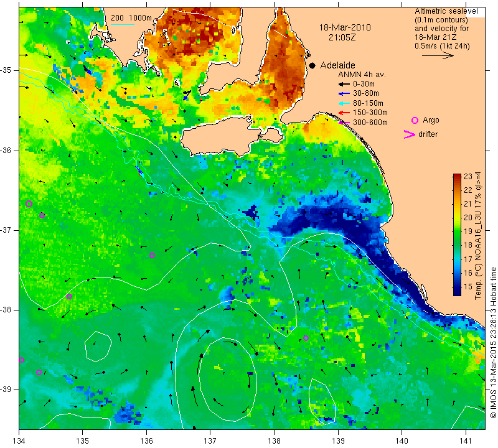Click the Altimetric sealevel caption
Image resolution: width=498 pixels, height=448 pixels.
coord(446,11)
